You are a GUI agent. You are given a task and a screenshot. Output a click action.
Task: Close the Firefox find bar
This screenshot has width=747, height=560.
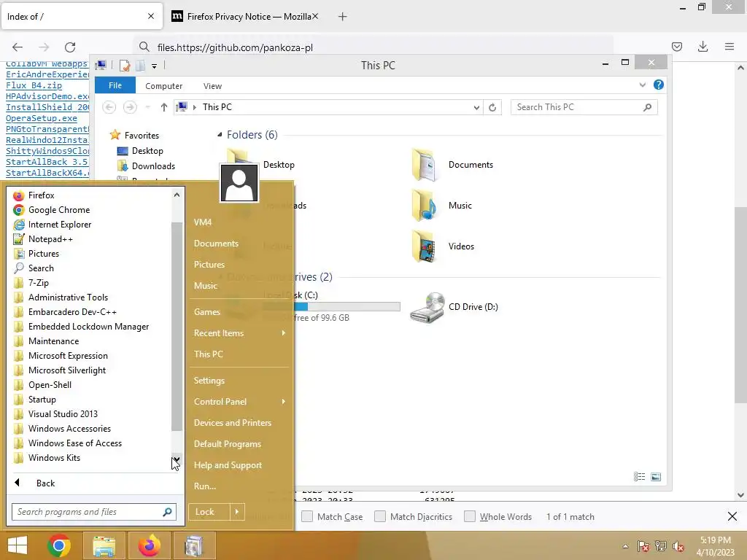coord(732,516)
